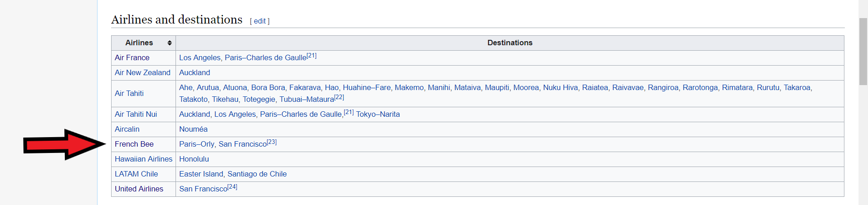Open the Hawaiian Airlines link
868x205 pixels.
143,159
